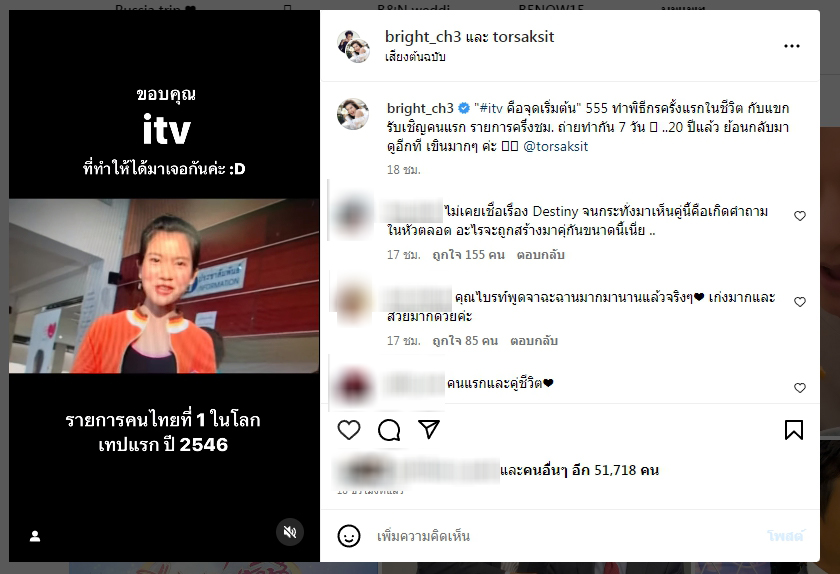Image resolution: width=840 pixels, height=574 pixels.
Task: Like the comment about คุณไบรท์พูดจาฉะฉาน
Action: 799,302
